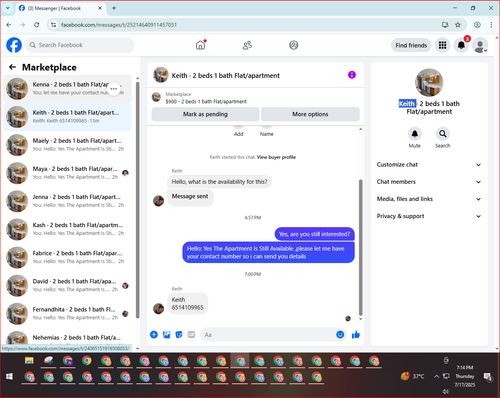Click the Search Facebook field

pos(80,45)
